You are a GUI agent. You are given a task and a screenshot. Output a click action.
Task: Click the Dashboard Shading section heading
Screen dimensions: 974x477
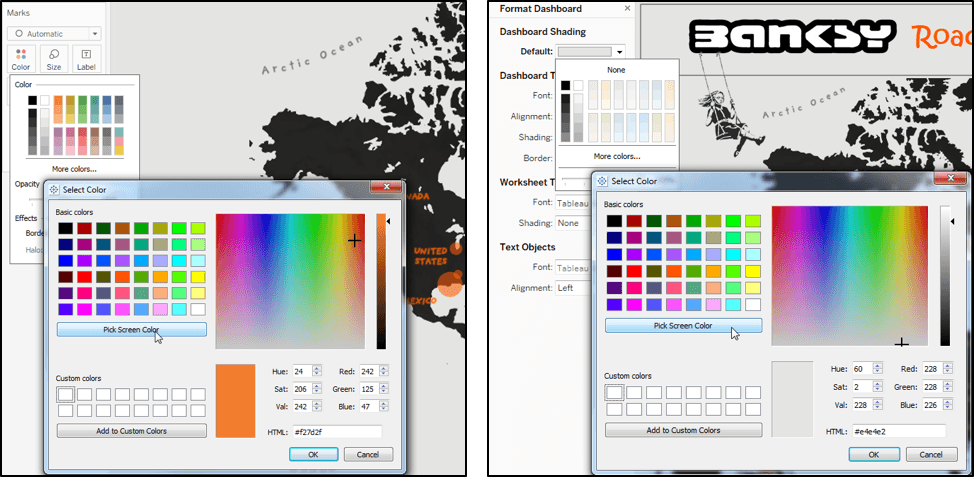click(542, 32)
